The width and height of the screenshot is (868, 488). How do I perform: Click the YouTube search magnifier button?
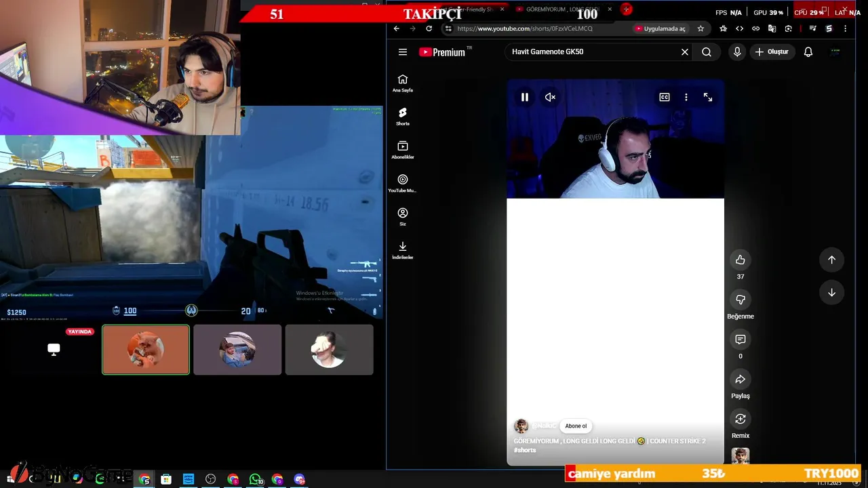707,52
